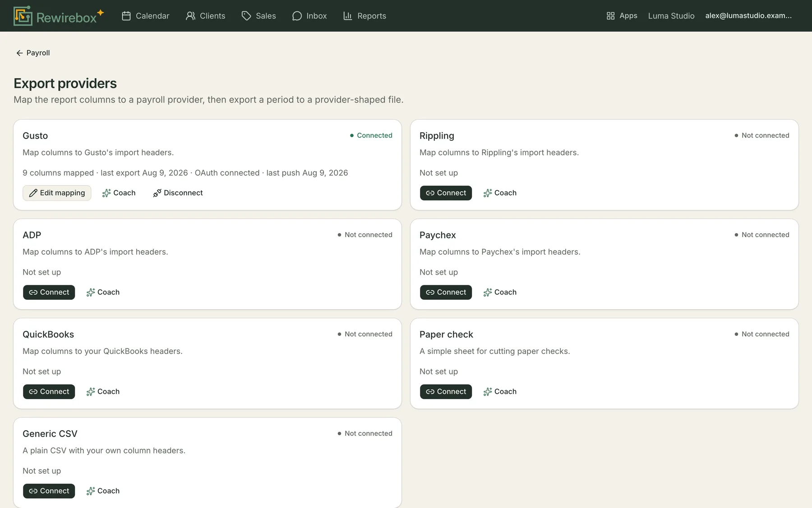
Task: Click QuickBooks' Coach sparkle icon
Action: [91, 391]
